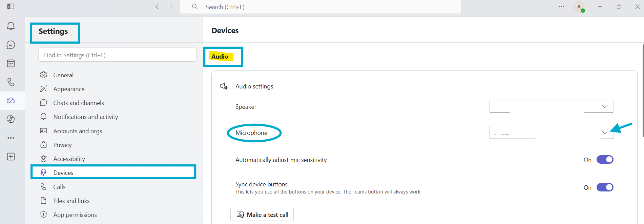This screenshot has height=224, width=644.
Task: Open the profile avatar menu
Action: click(x=579, y=7)
